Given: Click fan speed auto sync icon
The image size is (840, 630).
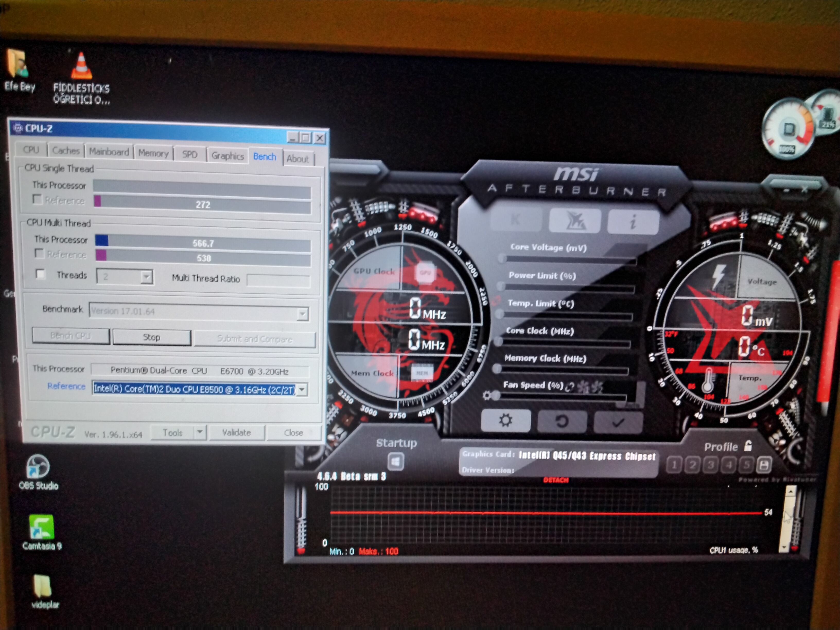Looking at the screenshot, I should click(570, 387).
